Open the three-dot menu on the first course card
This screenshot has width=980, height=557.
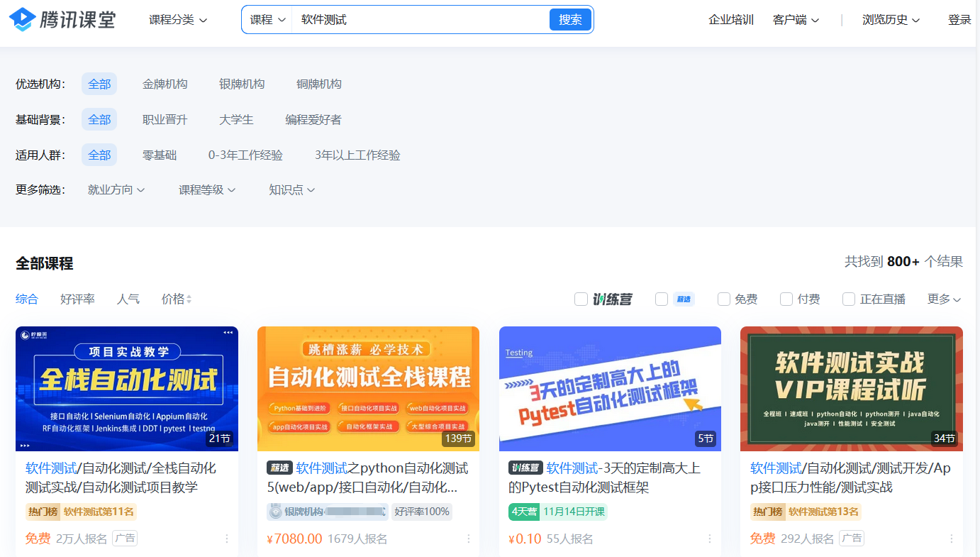coord(226,539)
